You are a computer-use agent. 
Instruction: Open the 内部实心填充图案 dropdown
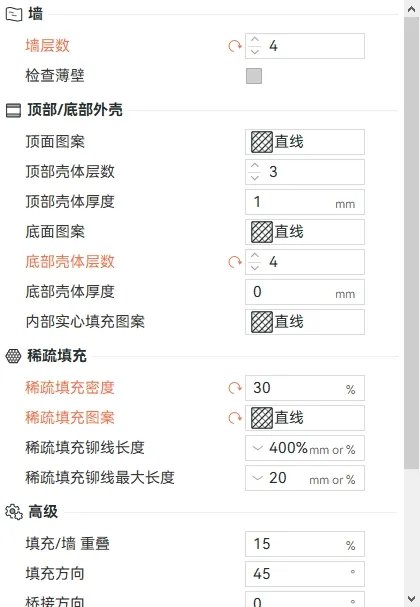305,322
